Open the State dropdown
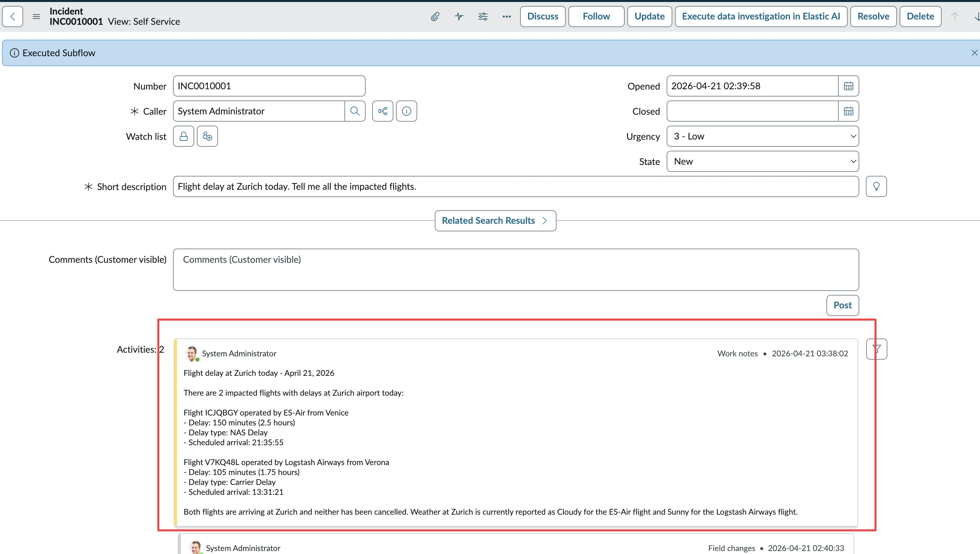 tap(762, 161)
